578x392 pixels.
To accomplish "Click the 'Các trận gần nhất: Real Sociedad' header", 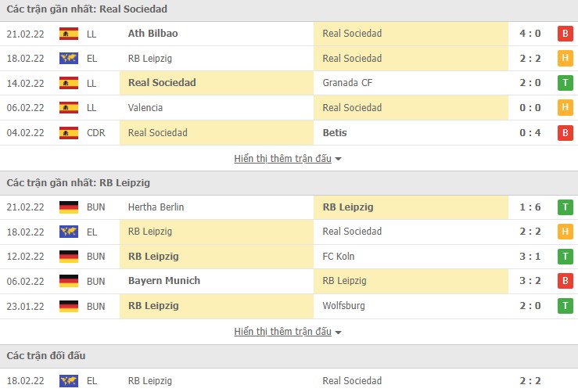I will tap(87, 9).
